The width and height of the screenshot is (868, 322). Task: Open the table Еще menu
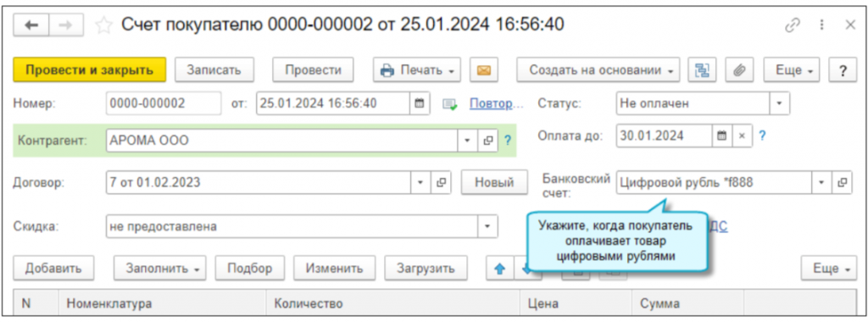(829, 269)
